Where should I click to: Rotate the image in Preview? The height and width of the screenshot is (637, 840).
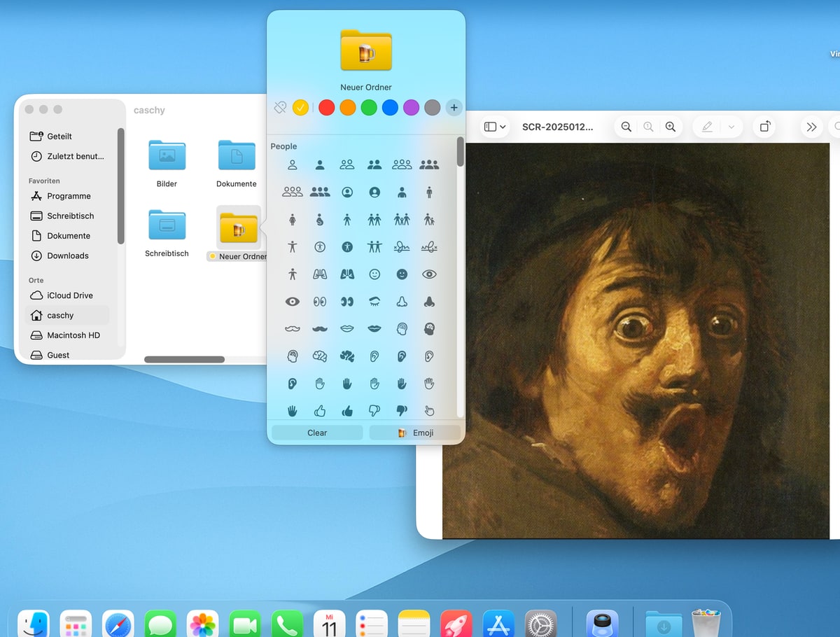tap(765, 127)
